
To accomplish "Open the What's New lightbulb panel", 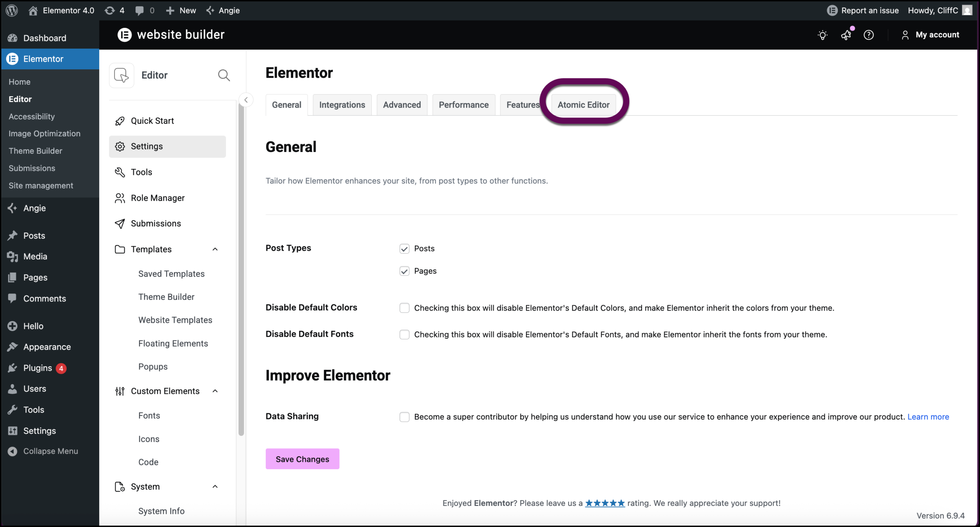I will 823,34.
